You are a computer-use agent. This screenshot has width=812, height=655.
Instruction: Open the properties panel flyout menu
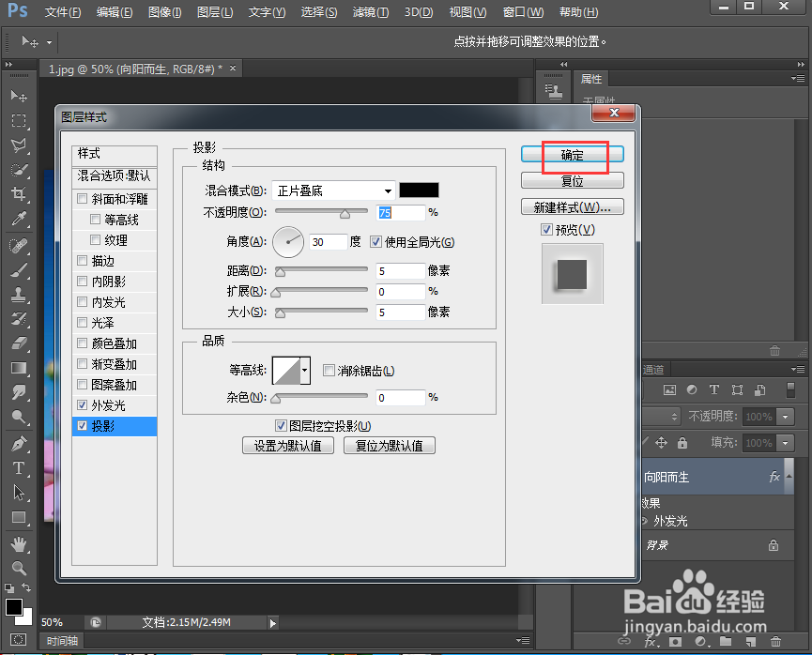point(798,79)
